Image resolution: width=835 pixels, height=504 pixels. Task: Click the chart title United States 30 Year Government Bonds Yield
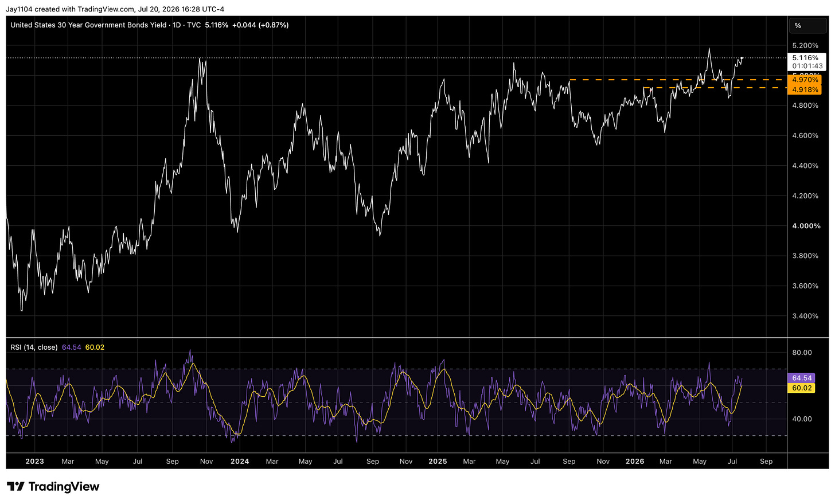coord(89,25)
